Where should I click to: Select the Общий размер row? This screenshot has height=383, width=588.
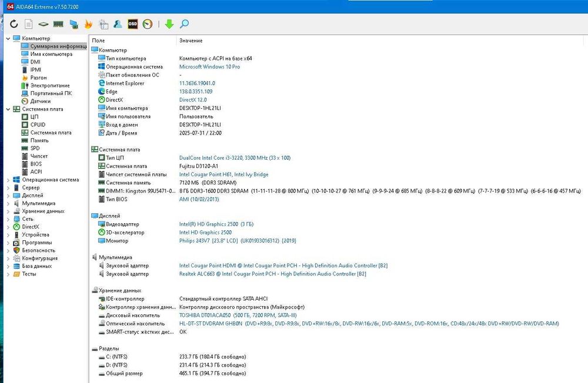172,373
